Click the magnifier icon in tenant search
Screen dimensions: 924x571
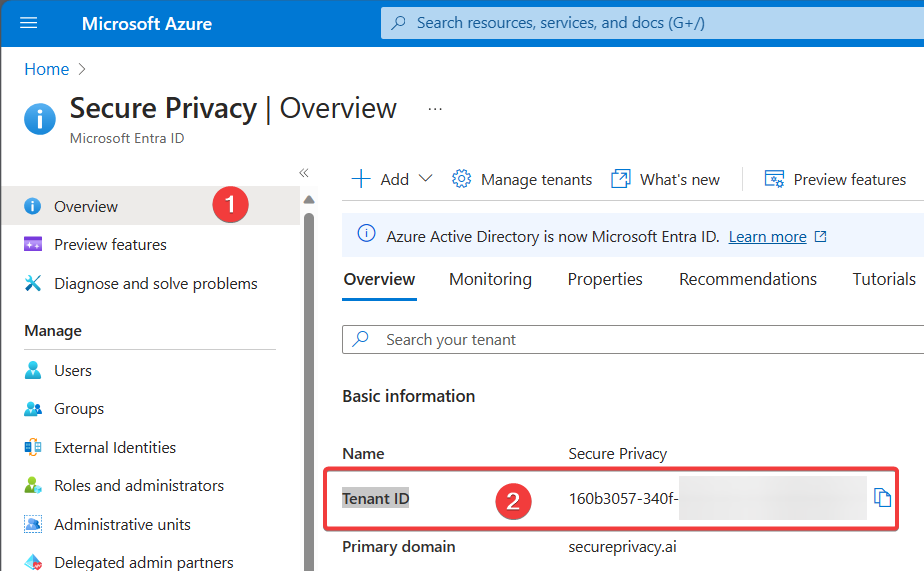click(x=361, y=339)
